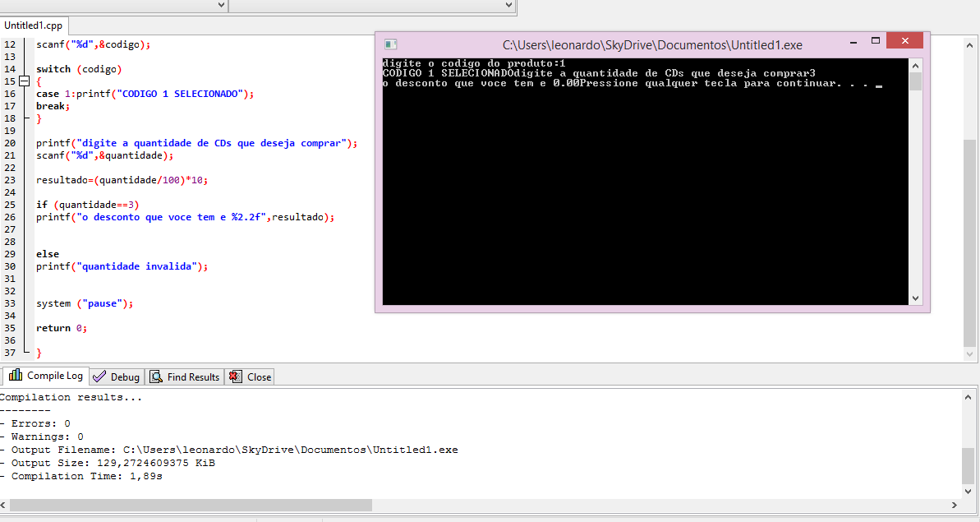980x522 pixels.
Task: Open the Find Results tab
Action: coord(184,377)
